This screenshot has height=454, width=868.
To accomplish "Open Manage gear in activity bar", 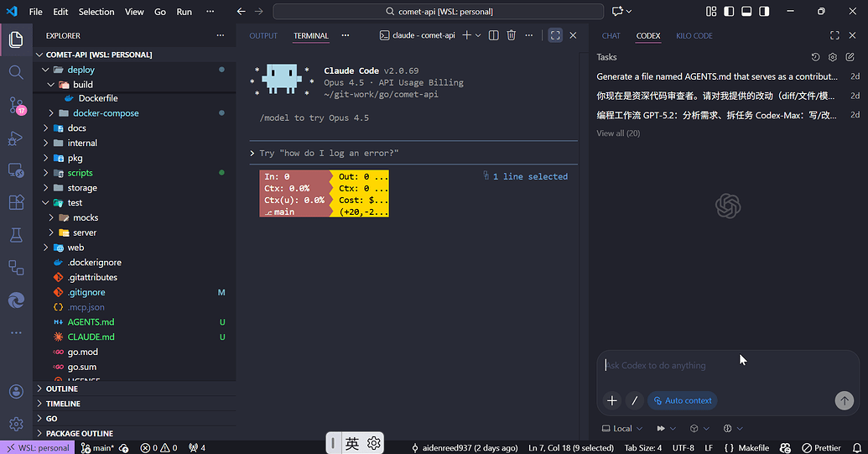I will [x=16, y=424].
